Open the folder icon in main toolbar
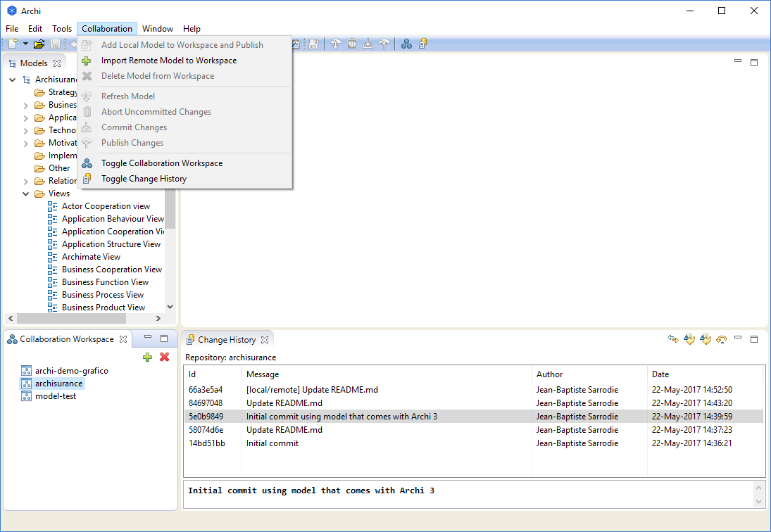 (x=39, y=44)
